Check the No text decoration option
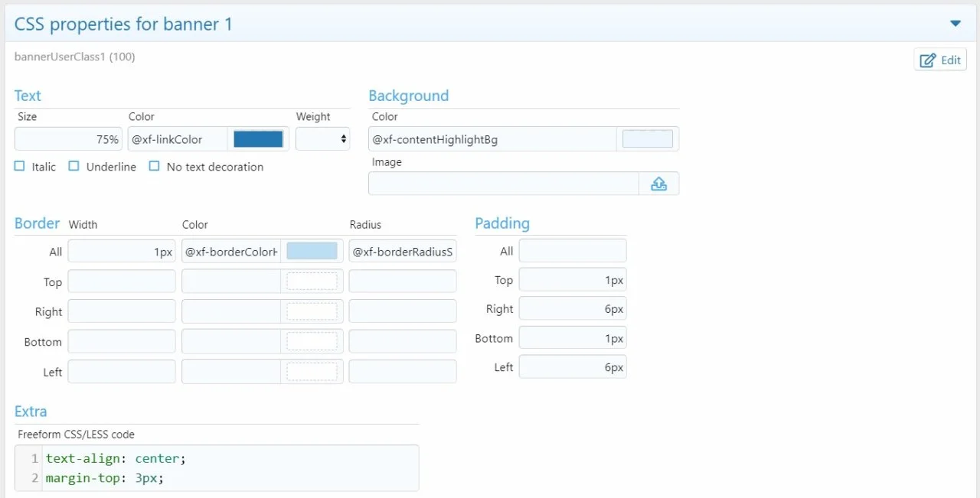This screenshot has width=980, height=498. (x=155, y=166)
